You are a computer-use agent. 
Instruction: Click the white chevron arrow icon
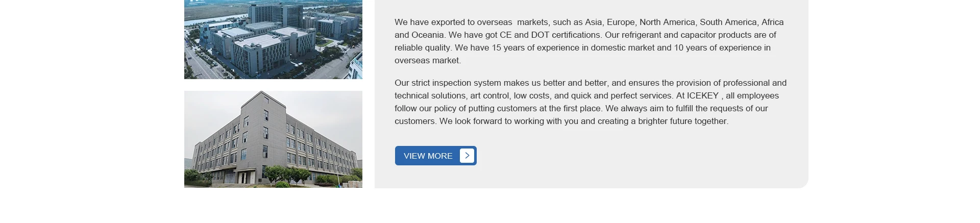coord(467,156)
